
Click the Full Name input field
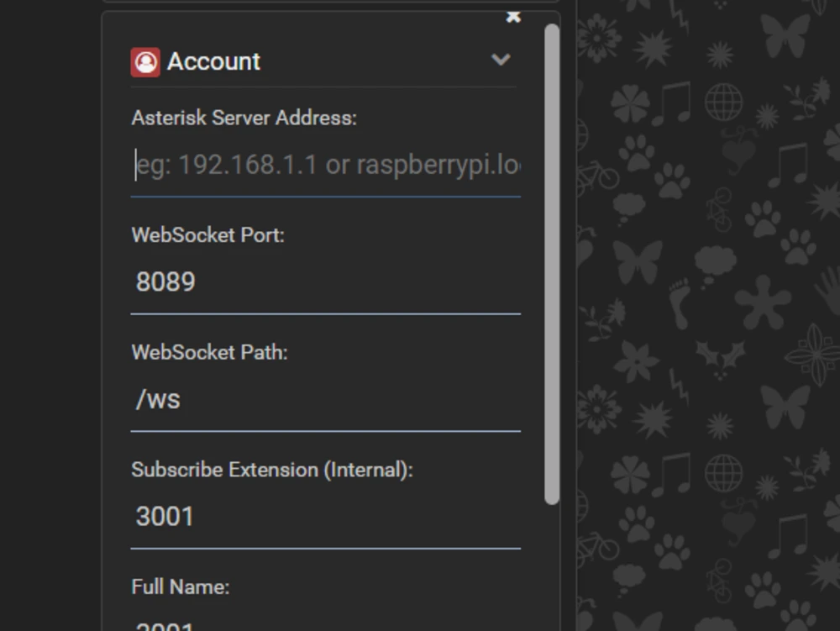pos(326,622)
